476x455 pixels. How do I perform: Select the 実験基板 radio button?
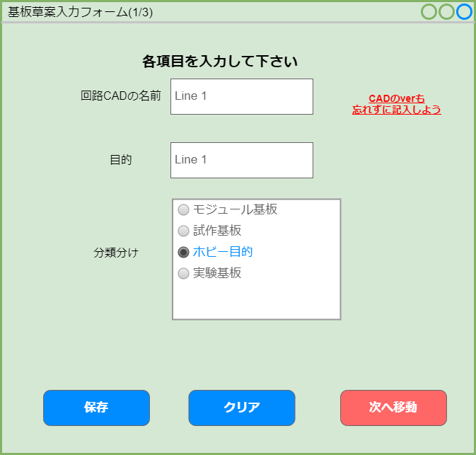click(x=183, y=273)
